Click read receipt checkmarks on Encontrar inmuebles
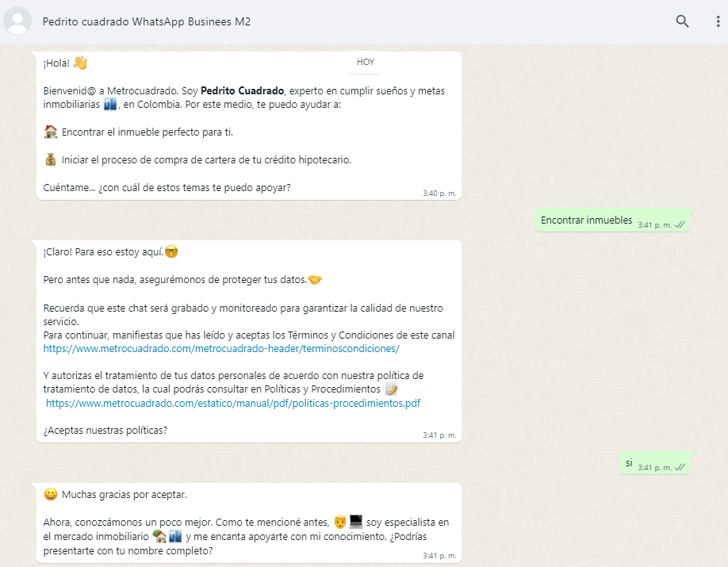The height and width of the screenshot is (567, 728). tap(680, 225)
